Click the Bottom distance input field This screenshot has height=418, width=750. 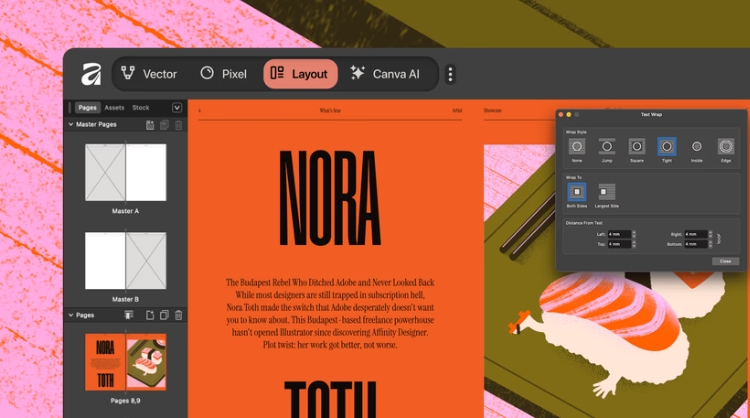[696, 244]
